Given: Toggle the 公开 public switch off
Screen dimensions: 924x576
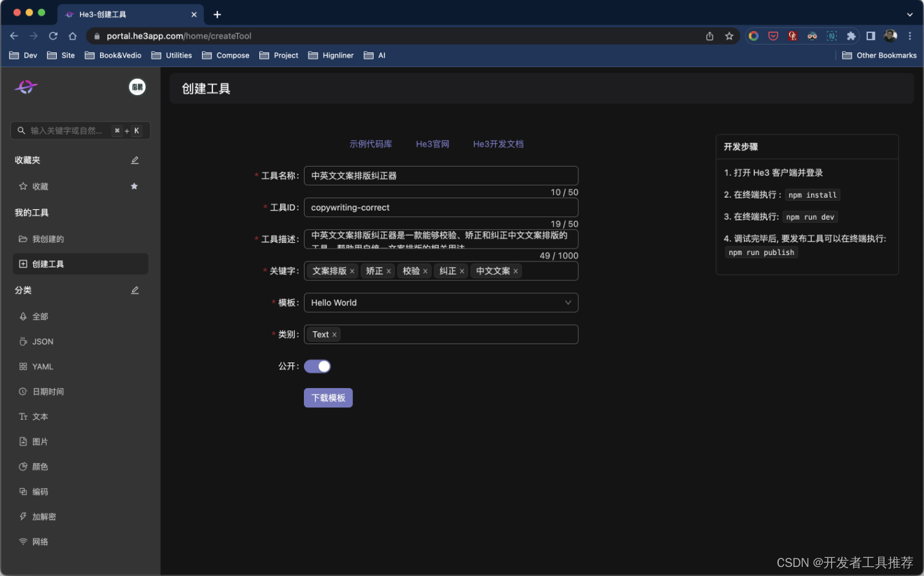Looking at the screenshot, I should pos(317,366).
